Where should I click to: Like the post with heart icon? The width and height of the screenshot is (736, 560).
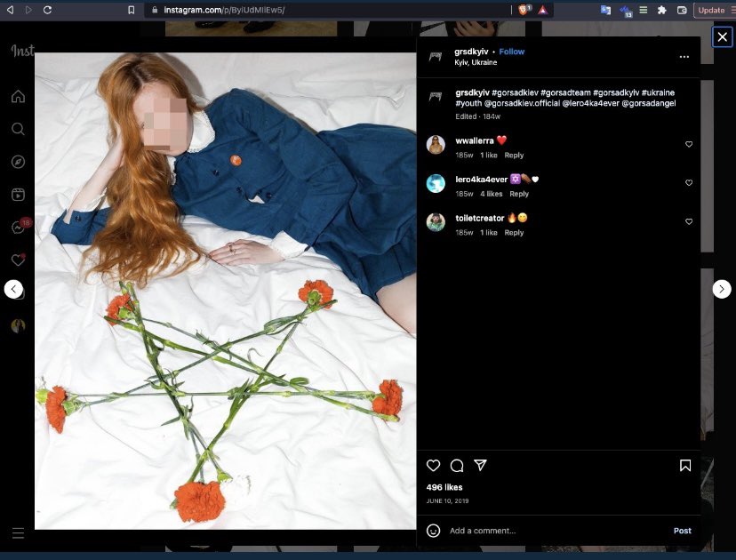coord(433,465)
